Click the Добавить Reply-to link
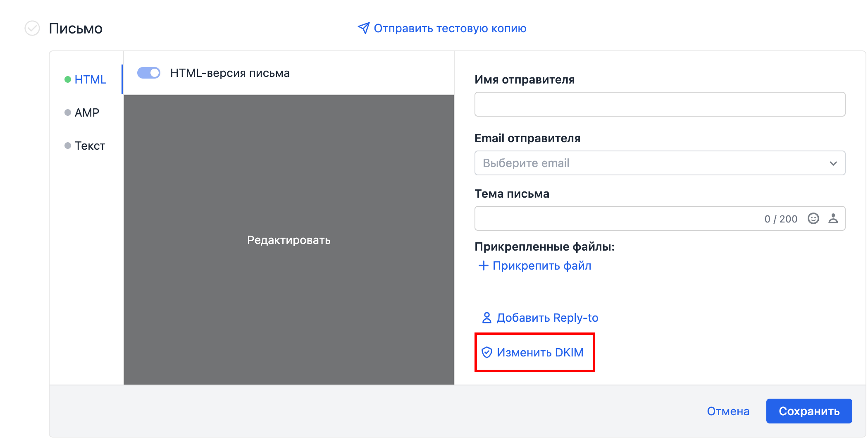The height and width of the screenshot is (440, 868). (x=547, y=318)
